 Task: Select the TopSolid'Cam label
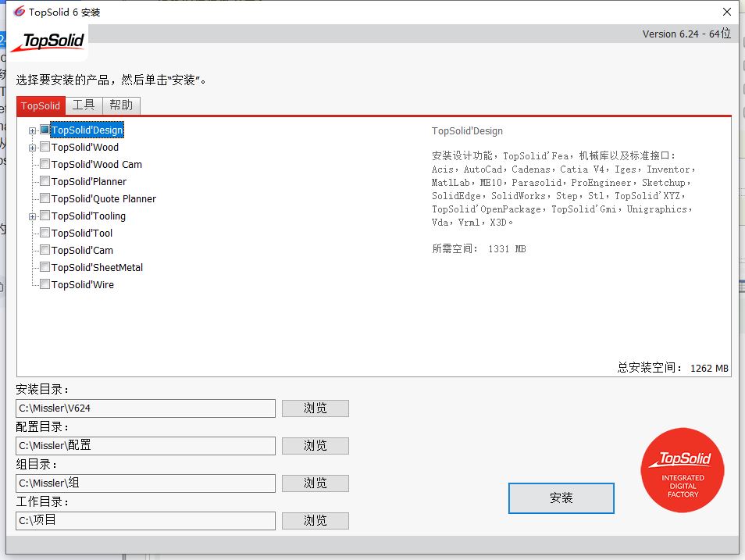tap(82, 250)
